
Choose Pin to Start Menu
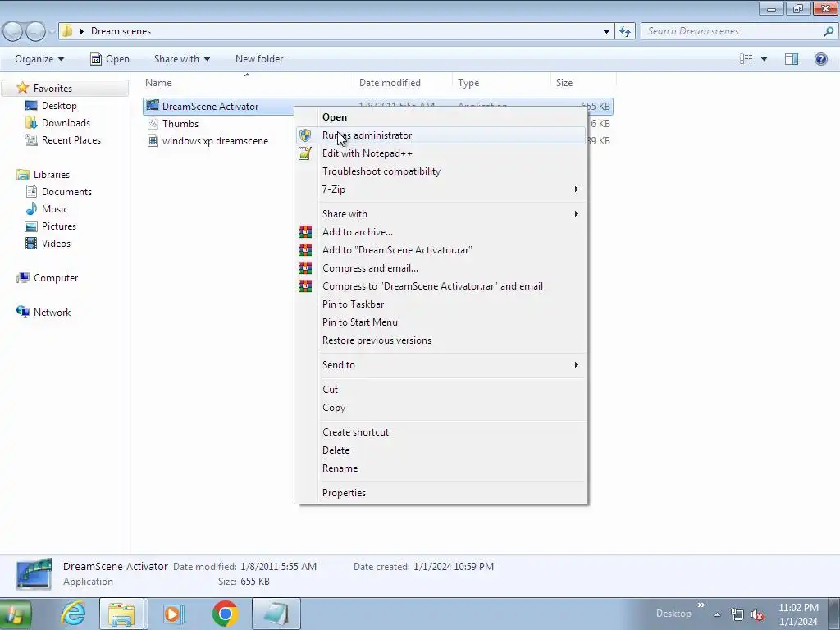tap(360, 322)
